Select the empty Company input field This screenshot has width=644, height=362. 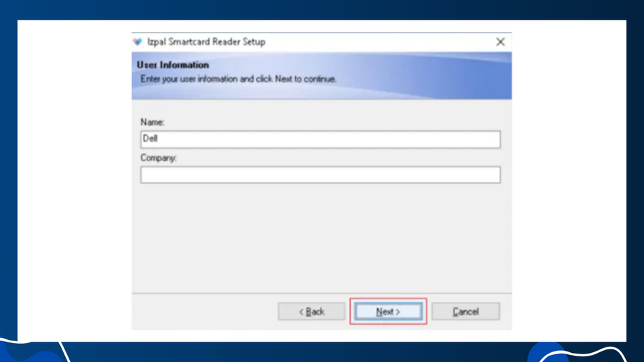[321, 175]
